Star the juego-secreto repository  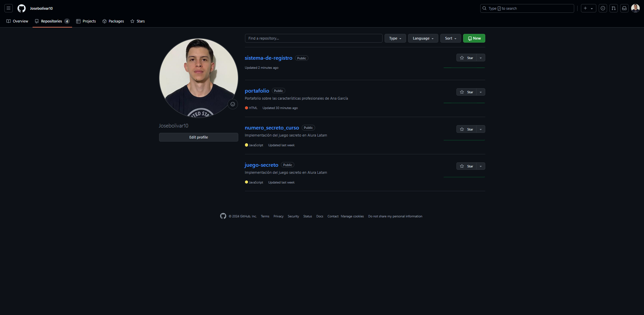(466, 166)
